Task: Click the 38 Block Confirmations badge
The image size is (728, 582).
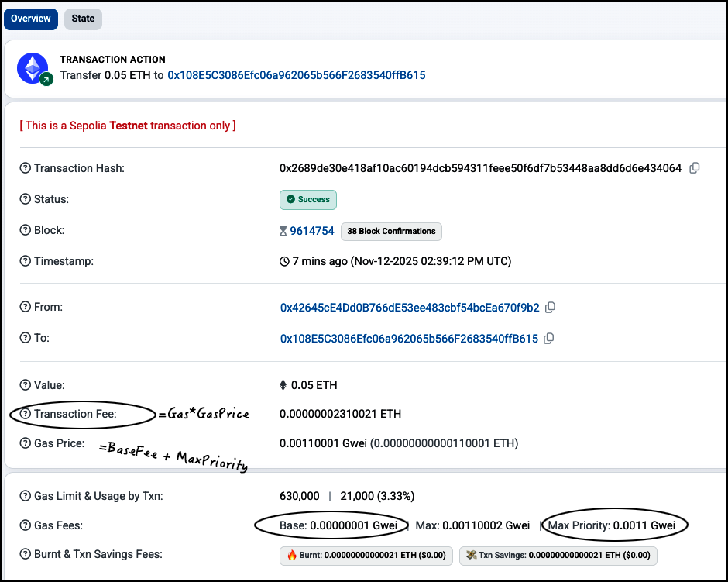Action: [391, 231]
